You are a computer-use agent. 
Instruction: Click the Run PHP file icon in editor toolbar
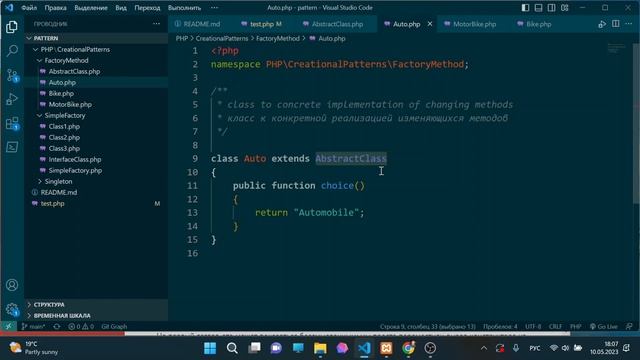point(602,24)
